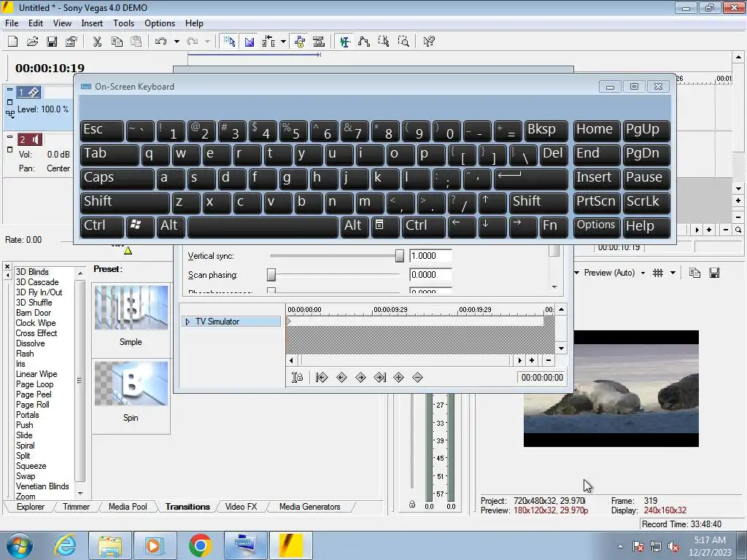Launch Google Chrome from the taskbar

tap(200, 545)
